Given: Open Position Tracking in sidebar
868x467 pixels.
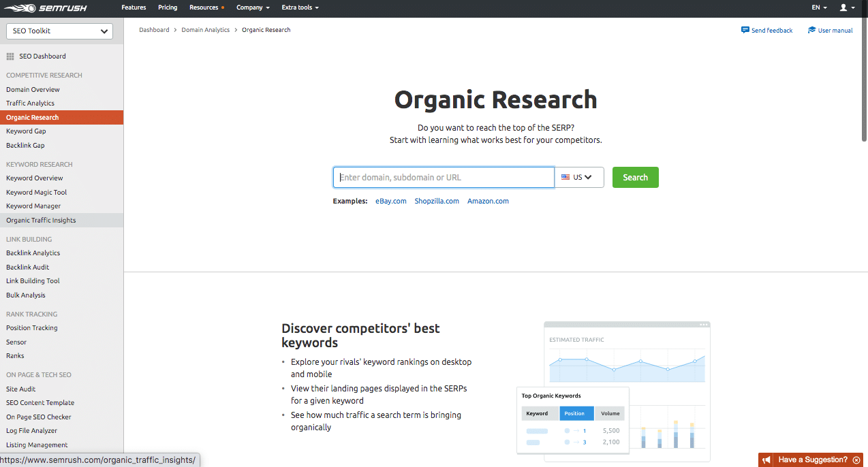Looking at the screenshot, I should (x=32, y=328).
